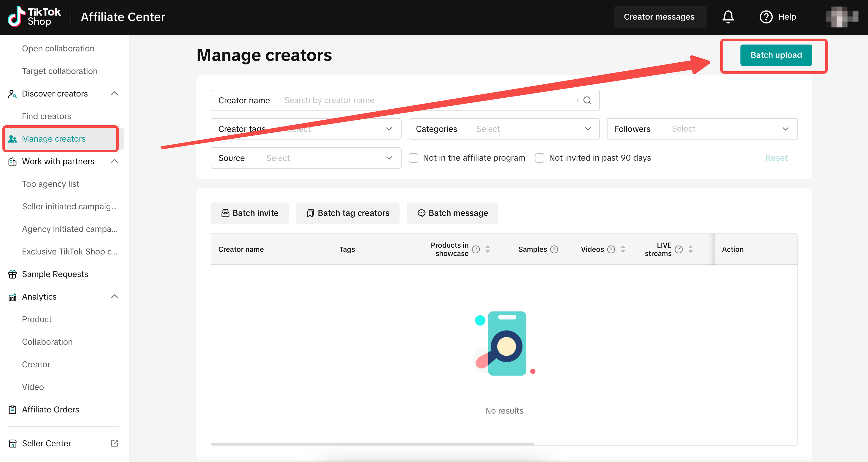Click the Batch message button
Viewport: 868px width, 462px height.
tap(452, 213)
